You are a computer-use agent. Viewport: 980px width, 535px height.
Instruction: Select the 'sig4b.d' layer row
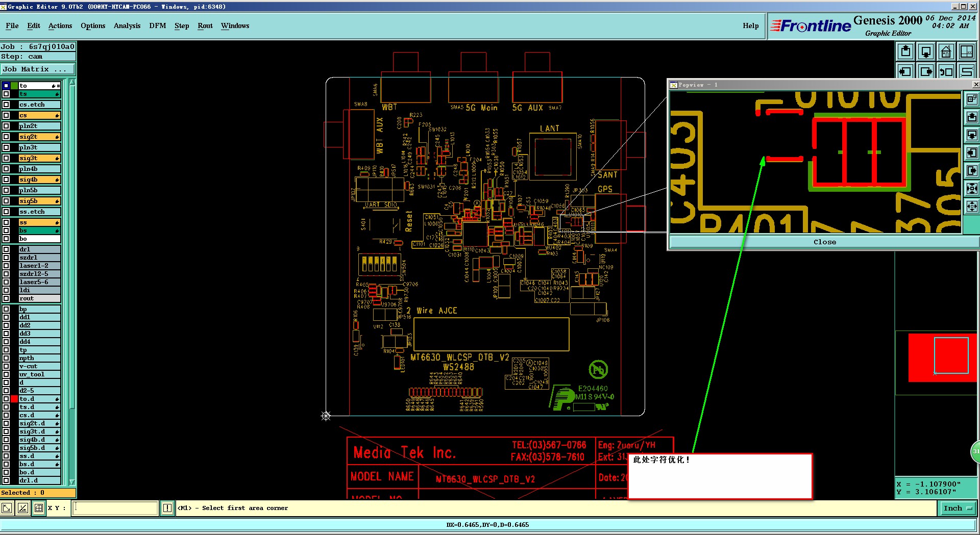click(x=39, y=440)
